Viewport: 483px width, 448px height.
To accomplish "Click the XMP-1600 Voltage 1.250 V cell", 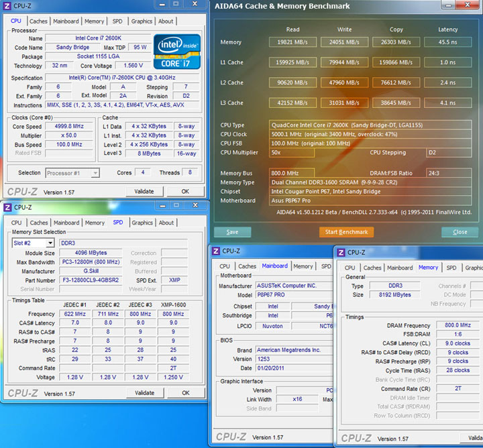I will pyautogui.click(x=174, y=377).
